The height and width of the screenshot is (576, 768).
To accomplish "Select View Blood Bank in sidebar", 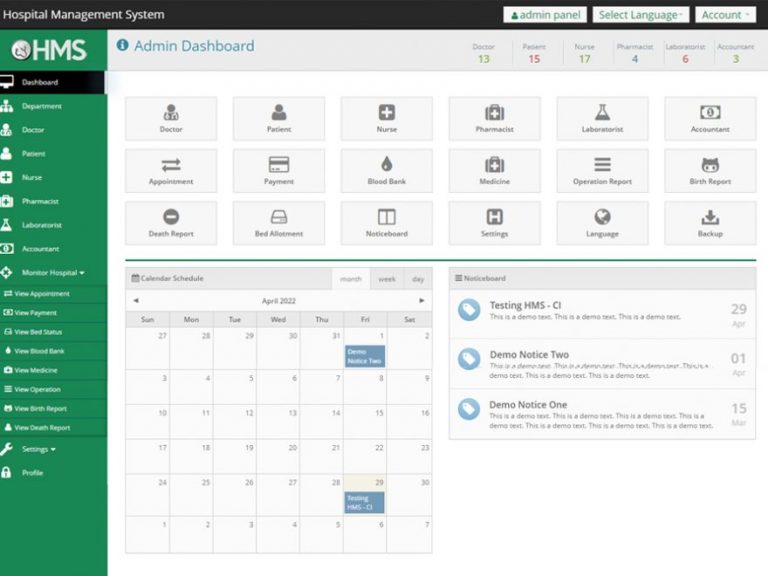I will click(x=40, y=351).
